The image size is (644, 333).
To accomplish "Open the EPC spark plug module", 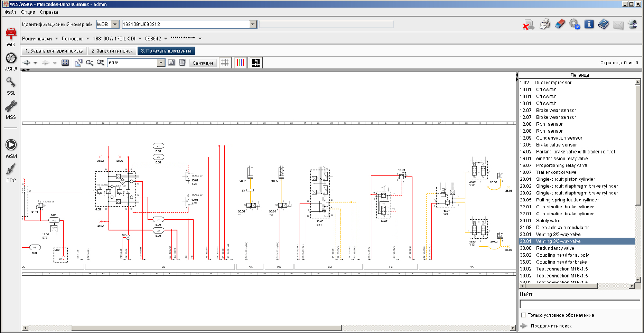I will (x=11, y=173).
